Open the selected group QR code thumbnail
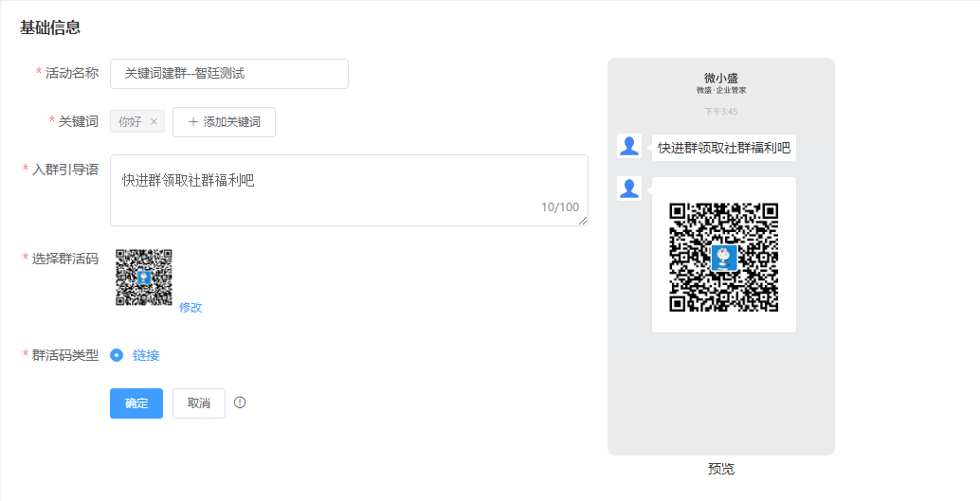Viewport: 980px width, 501px height. pos(144,277)
